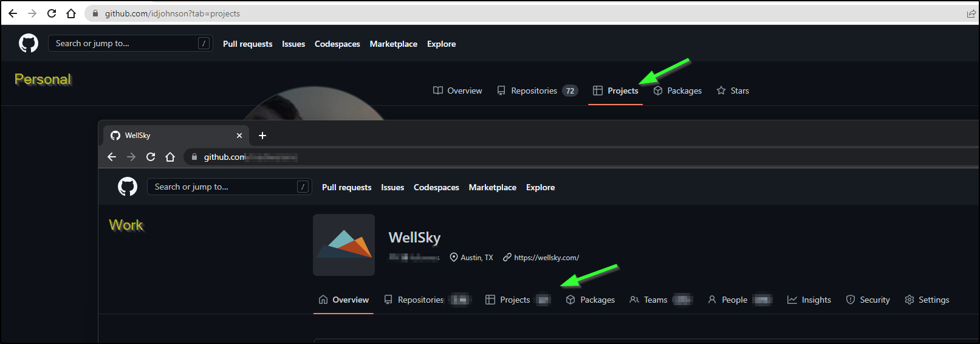Click the GitHub logo in Personal window
980x344 pixels.
(29, 43)
